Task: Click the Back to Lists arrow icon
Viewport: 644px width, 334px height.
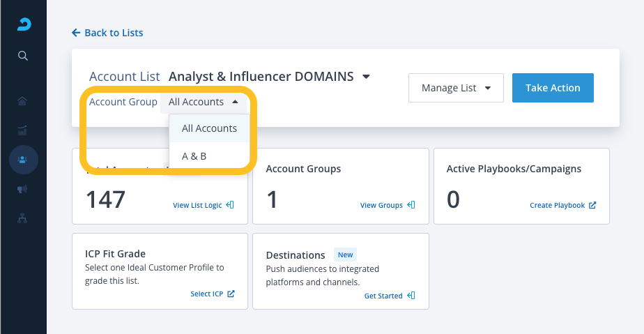Action: coord(76,33)
